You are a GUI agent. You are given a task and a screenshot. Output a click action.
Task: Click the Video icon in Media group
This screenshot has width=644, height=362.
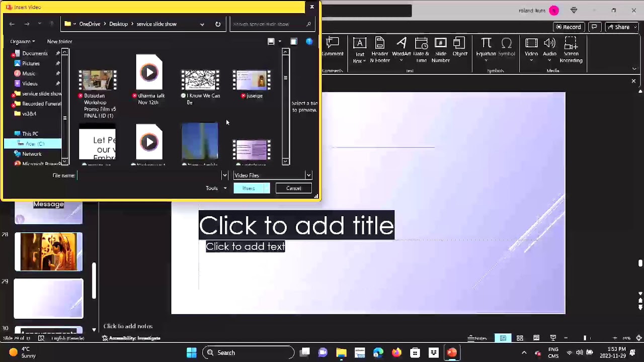pyautogui.click(x=531, y=43)
